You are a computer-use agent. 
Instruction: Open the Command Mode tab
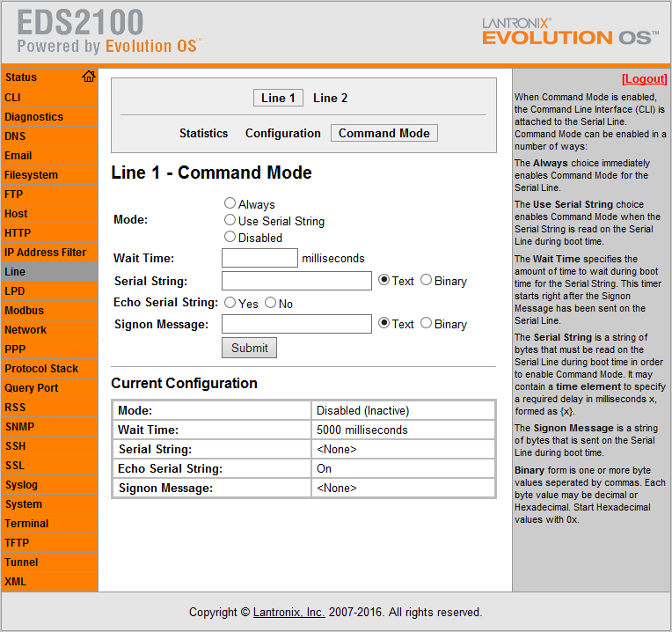click(384, 133)
